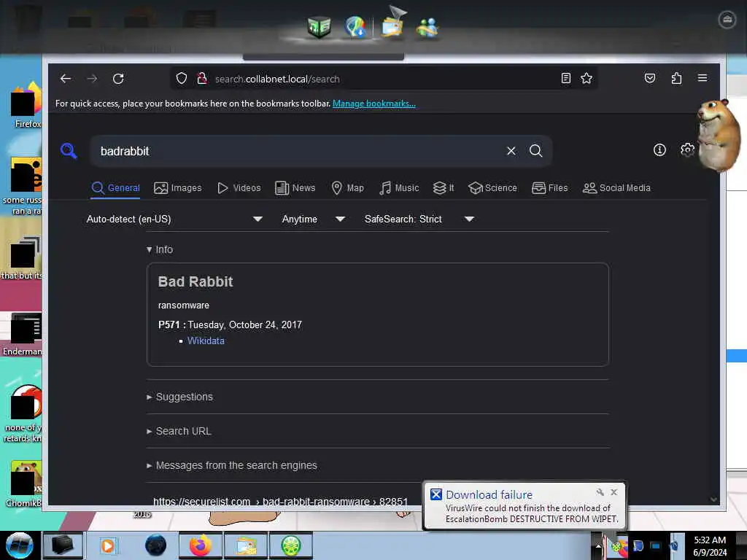
Task: Toggle reader view icon in address bar
Action: pyautogui.click(x=565, y=78)
